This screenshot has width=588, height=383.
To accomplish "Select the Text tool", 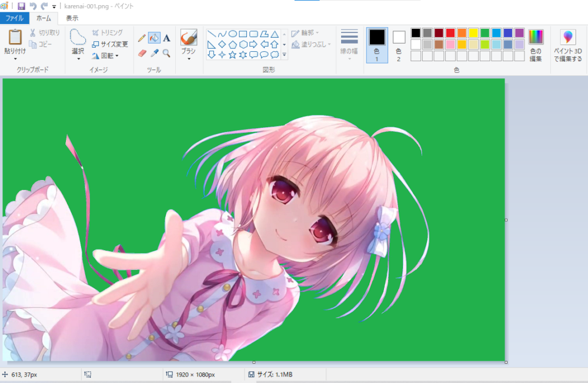I will 166,38.
